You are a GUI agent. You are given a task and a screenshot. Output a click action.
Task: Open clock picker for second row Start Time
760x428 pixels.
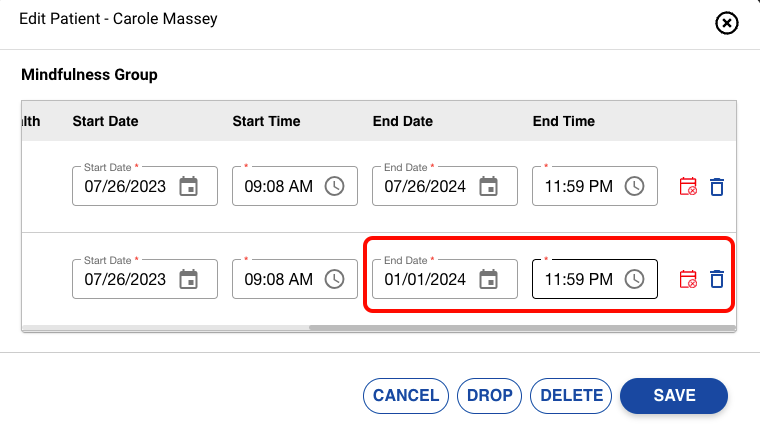pyautogui.click(x=334, y=279)
